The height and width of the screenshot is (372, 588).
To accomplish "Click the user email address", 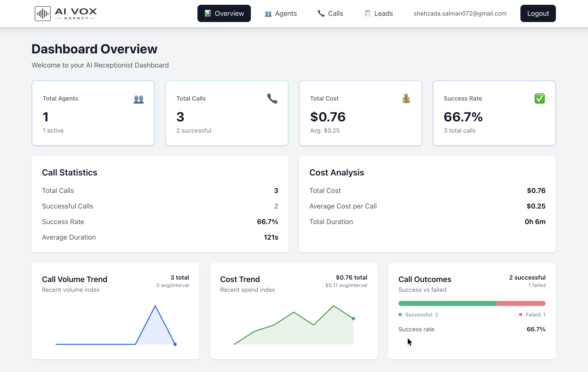I will (x=460, y=14).
